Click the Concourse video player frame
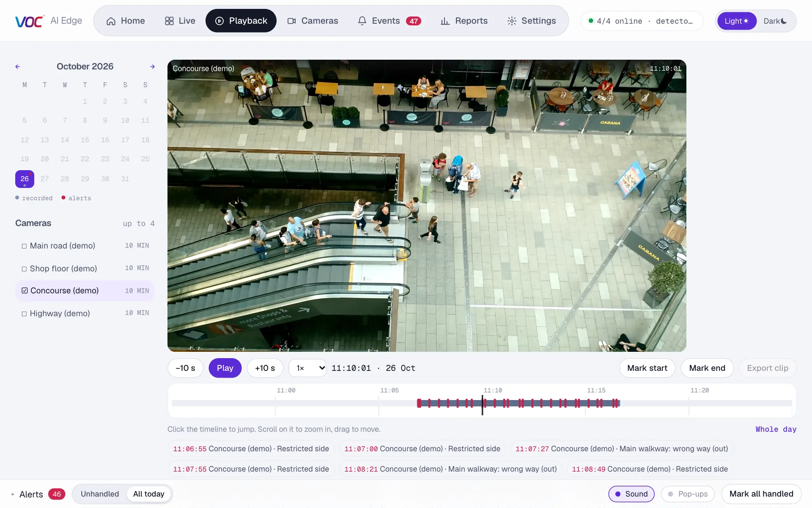 pyautogui.click(x=427, y=206)
